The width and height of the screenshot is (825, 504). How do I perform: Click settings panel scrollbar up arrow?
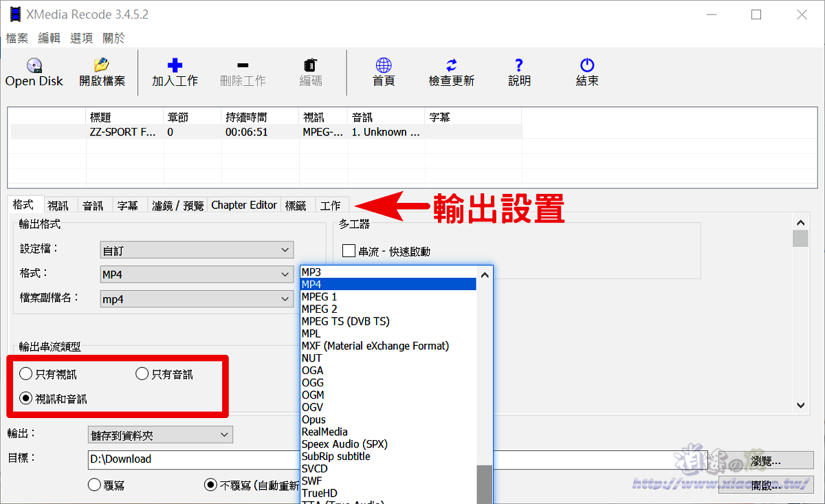pos(800,223)
